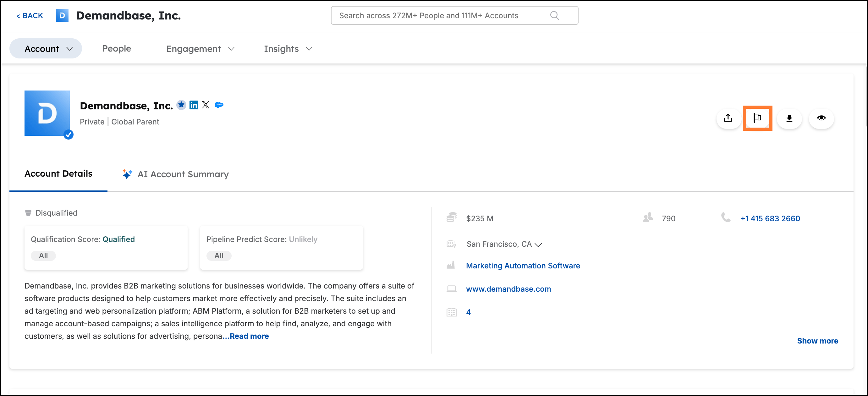Call the +1 415 683 2660 number link

pos(770,219)
